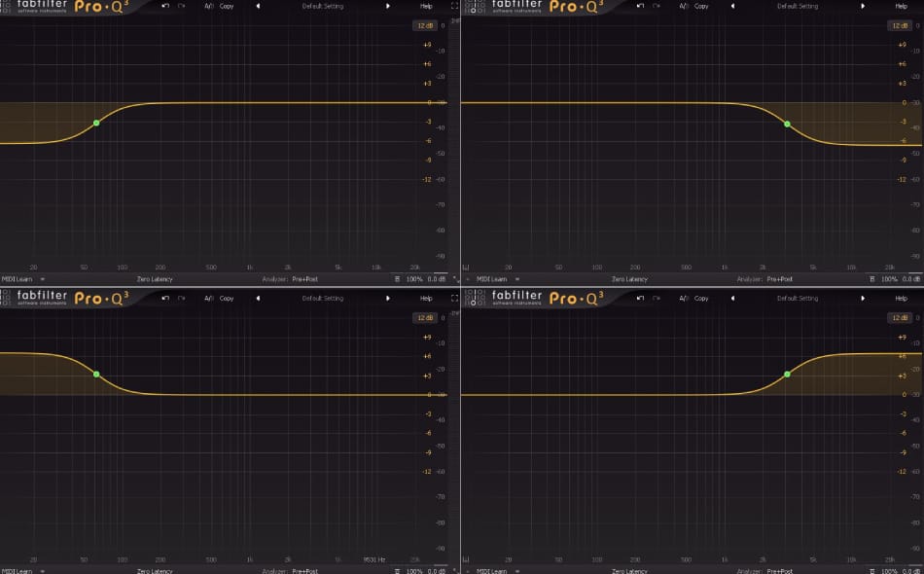Open the 12 dB display range in bottom-left window
924x574 pixels.
[x=425, y=318]
